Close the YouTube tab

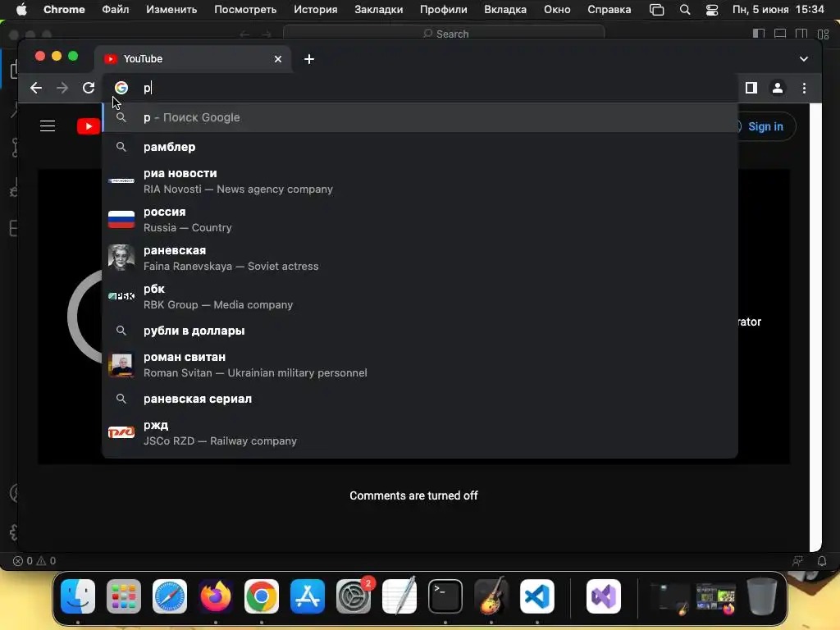pos(278,59)
